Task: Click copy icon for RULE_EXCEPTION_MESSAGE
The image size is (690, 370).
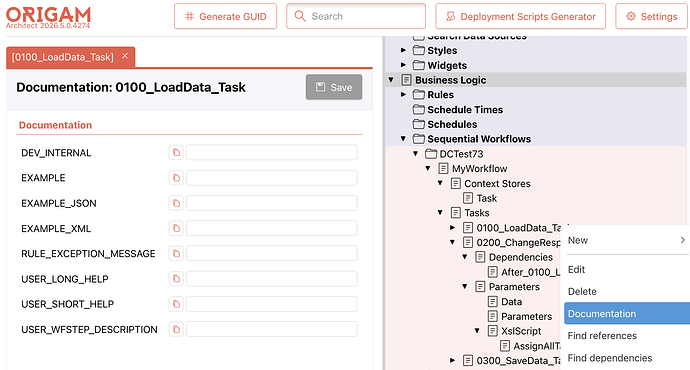Action: click(176, 253)
